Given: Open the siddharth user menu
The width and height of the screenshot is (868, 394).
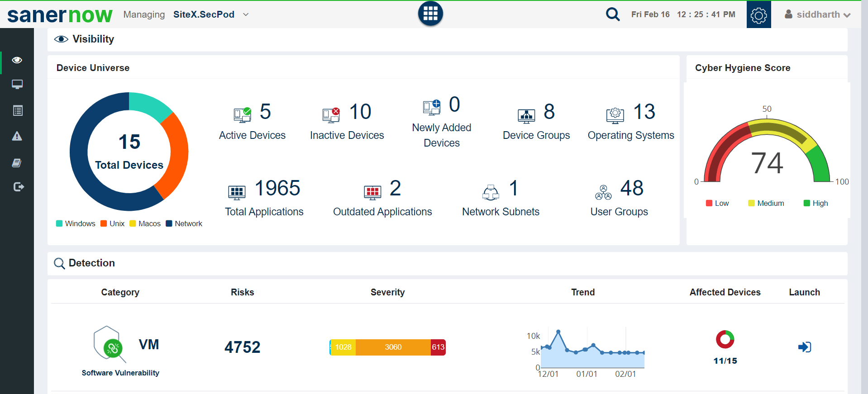Looking at the screenshot, I should click(x=817, y=14).
